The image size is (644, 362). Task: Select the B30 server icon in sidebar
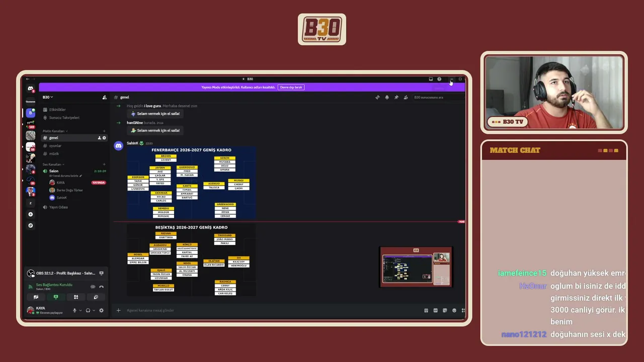(31, 113)
